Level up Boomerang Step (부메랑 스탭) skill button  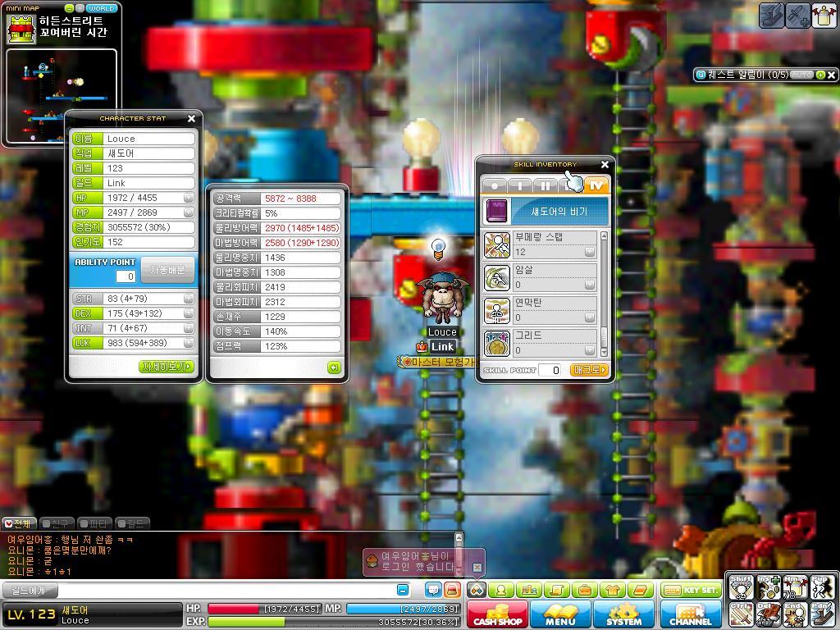[x=589, y=252]
